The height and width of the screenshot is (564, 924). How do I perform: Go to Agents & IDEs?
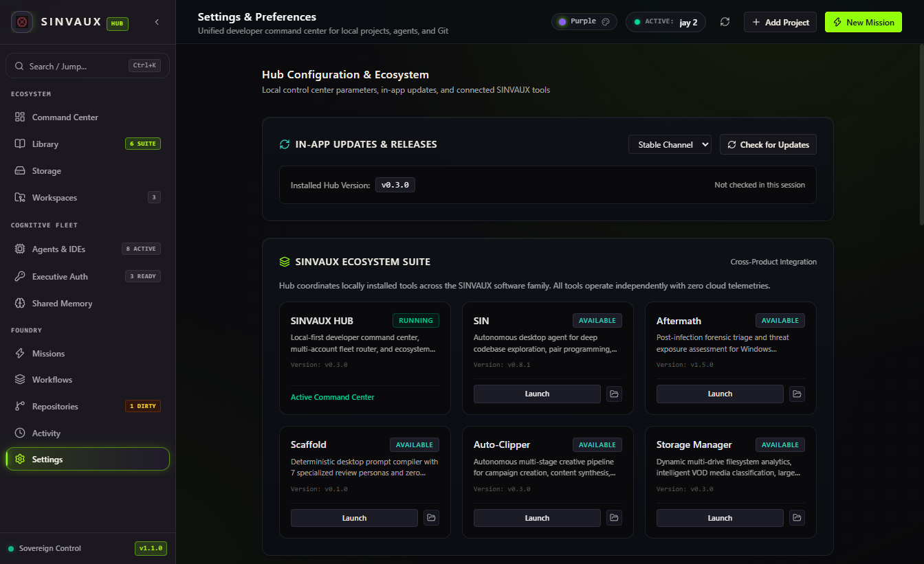[87, 249]
